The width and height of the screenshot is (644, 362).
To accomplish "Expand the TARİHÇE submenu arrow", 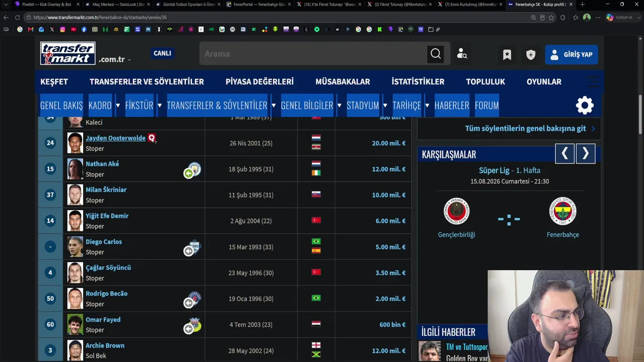I will coord(427,106).
